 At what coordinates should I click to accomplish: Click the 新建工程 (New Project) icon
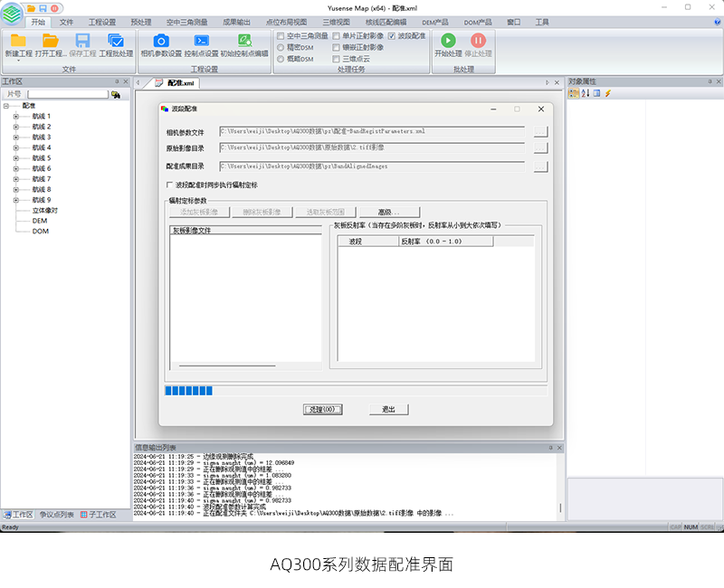pyautogui.click(x=18, y=41)
